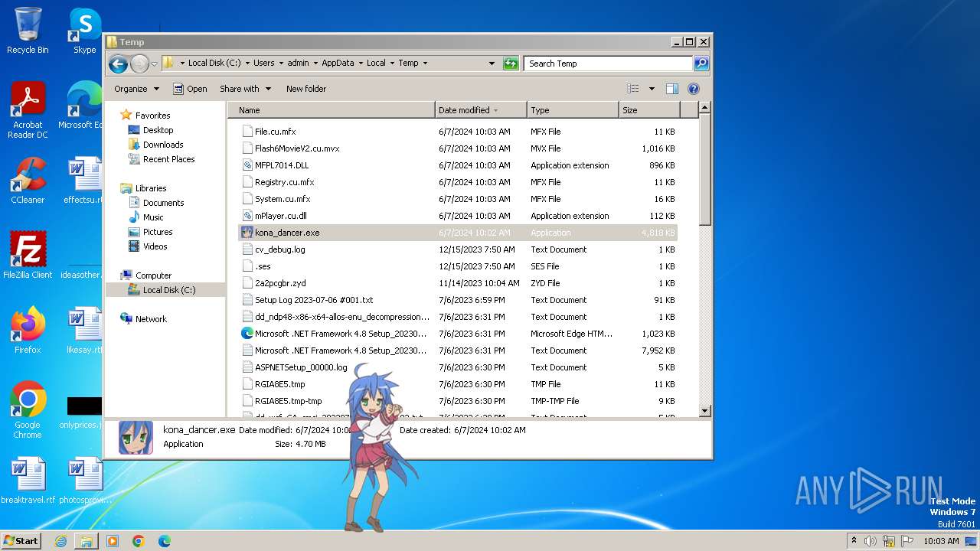Click the volume icon in system tray
980x551 pixels.
point(871,541)
